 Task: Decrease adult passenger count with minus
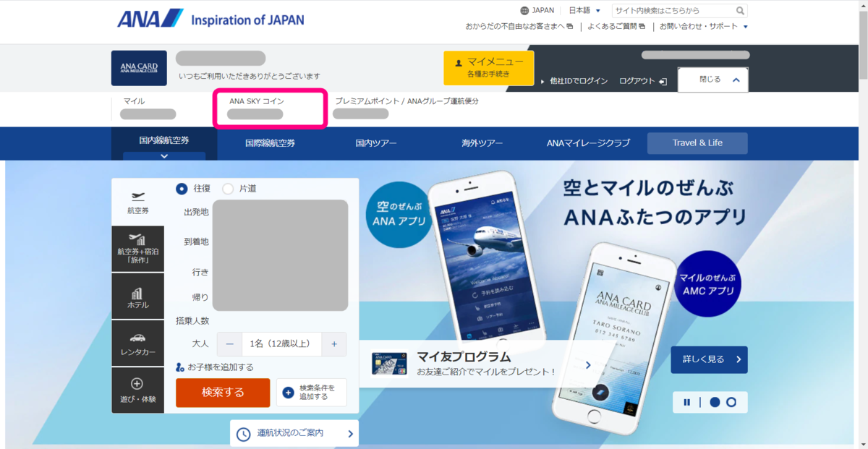pyautogui.click(x=229, y=344)
